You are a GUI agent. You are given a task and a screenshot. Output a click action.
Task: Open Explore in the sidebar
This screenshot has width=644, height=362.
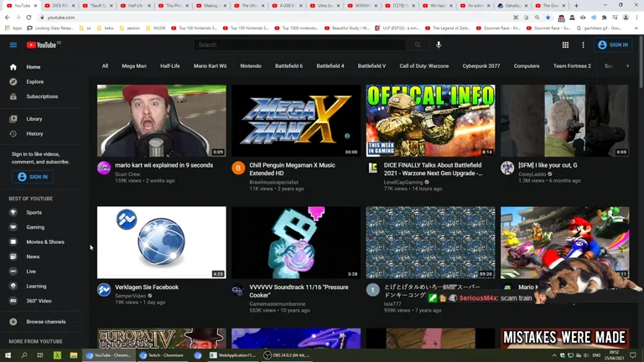tap(34, 82)
